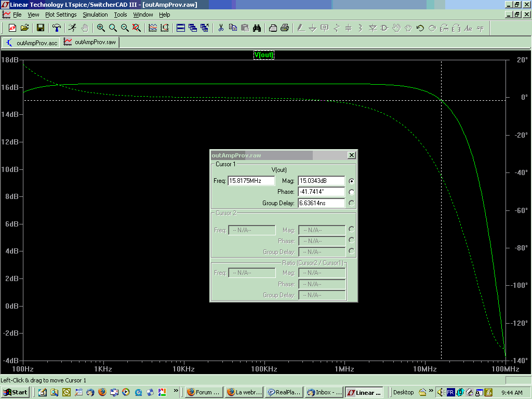Screen dimensions: 532x399
Task: Click the Run simulation icon
Action: click(73, 28)
